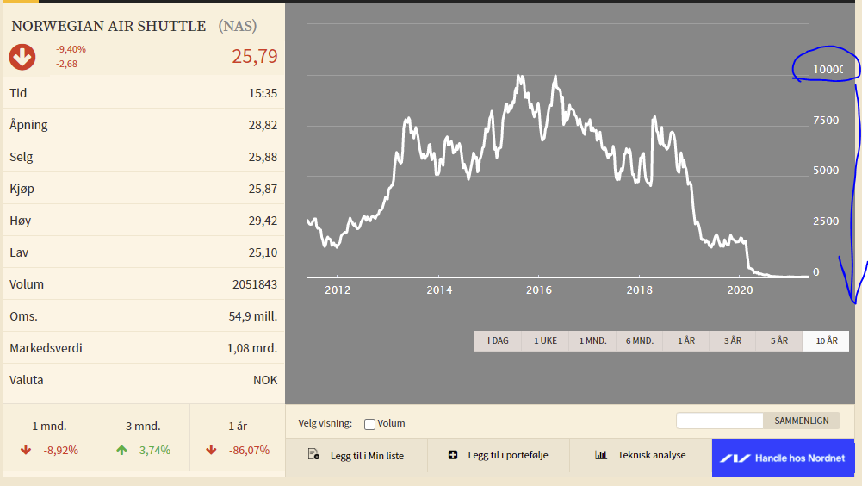Click the red arrow under 1 mnd.
The image size is (868, 486).
[x=26, y=450]
